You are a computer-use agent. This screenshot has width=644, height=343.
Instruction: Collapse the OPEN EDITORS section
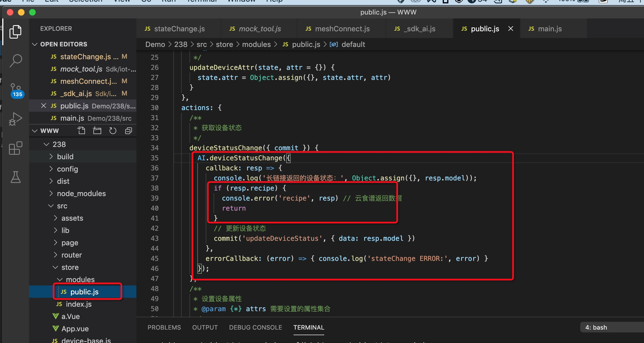coord(35,44)
